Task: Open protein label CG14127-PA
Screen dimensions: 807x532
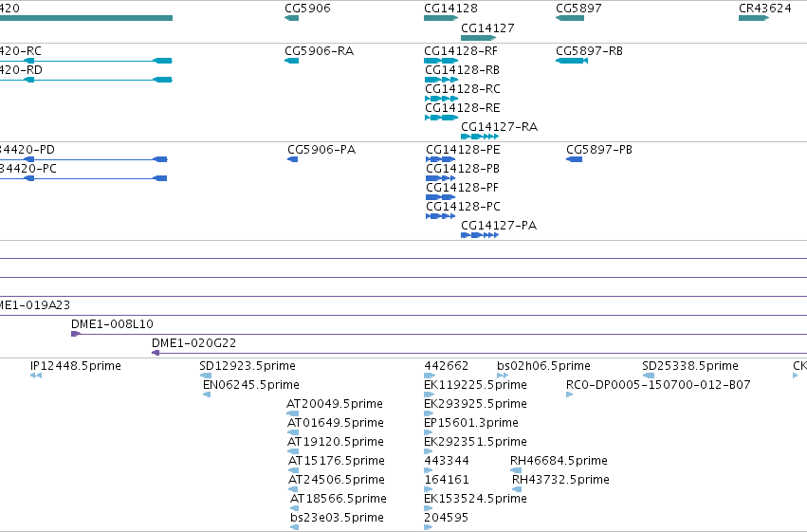Action: (498, 226)
